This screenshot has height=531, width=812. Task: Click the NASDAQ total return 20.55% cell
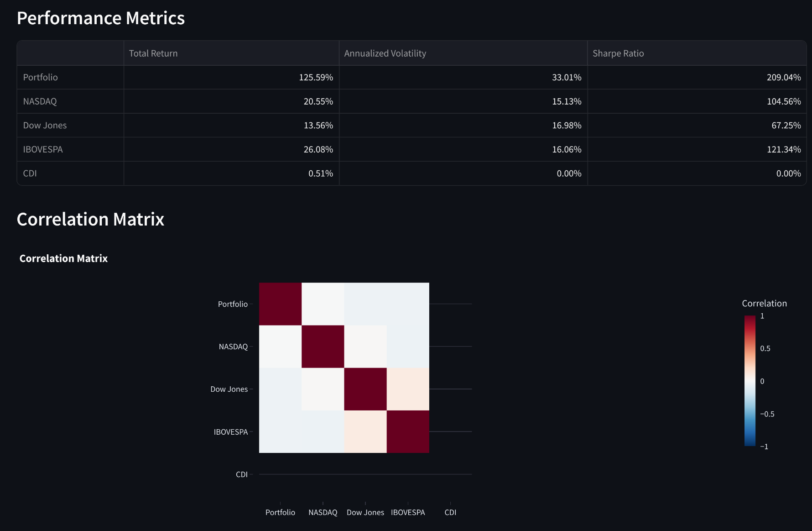pyautogui.click(x=231, y=101)
